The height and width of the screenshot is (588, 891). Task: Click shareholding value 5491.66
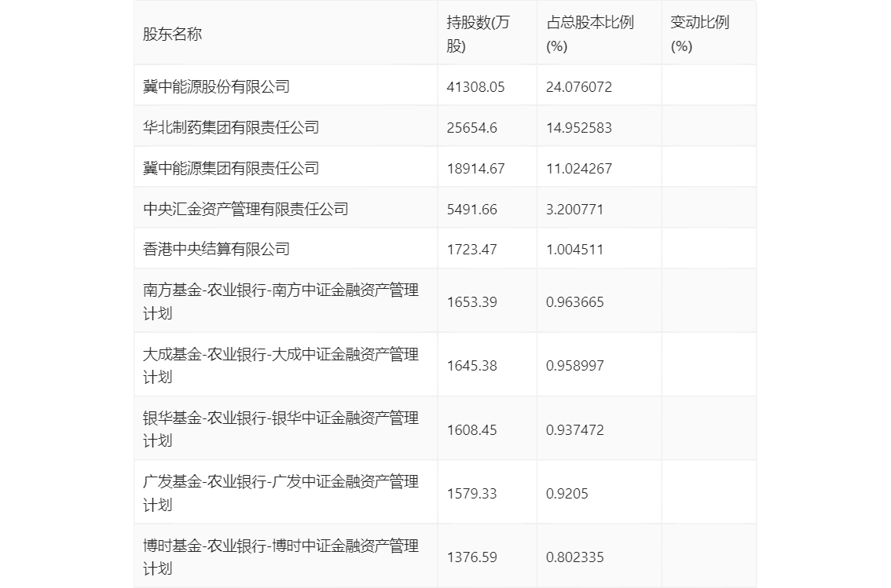tap(471, 210)
